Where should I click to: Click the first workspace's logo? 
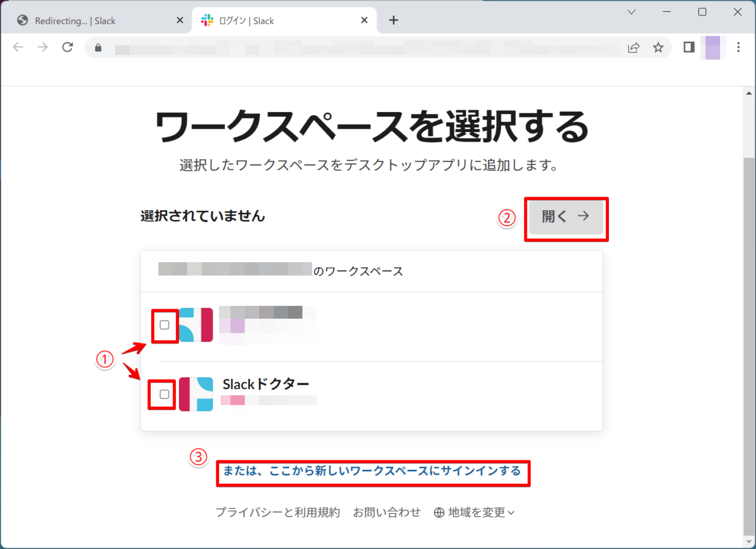[x=196, y=325]
